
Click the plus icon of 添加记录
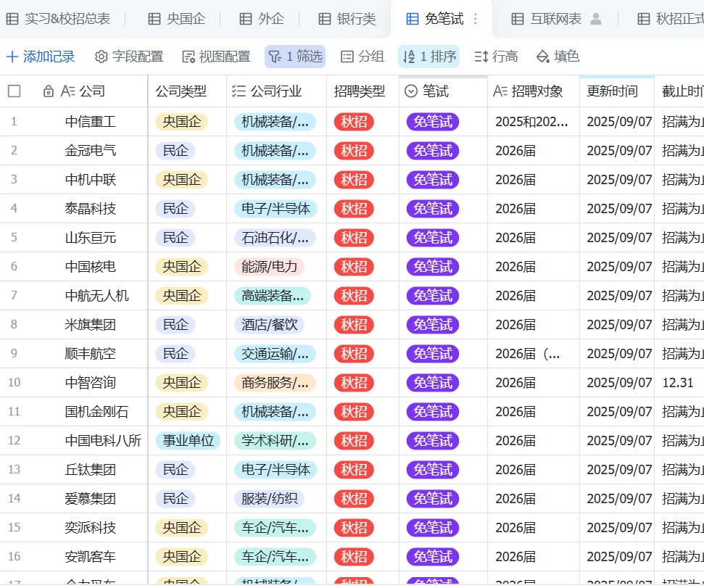click(x=12, y=57)
